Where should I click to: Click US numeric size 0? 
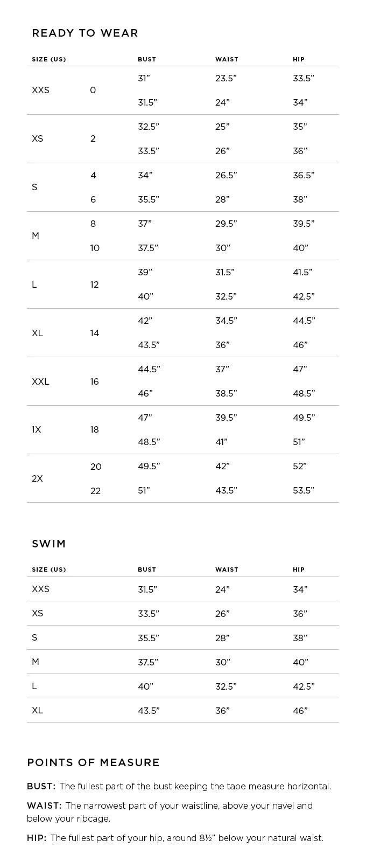coord(93,91)
